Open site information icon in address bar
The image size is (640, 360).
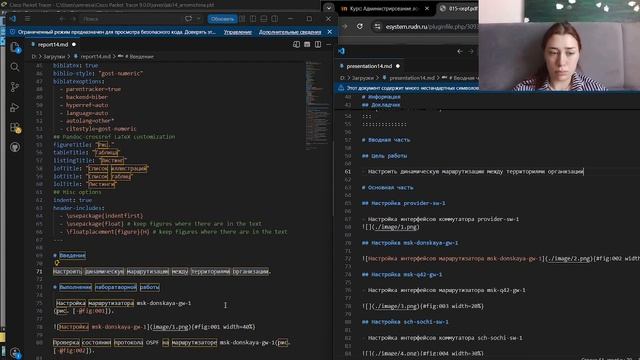coord(378,27)
